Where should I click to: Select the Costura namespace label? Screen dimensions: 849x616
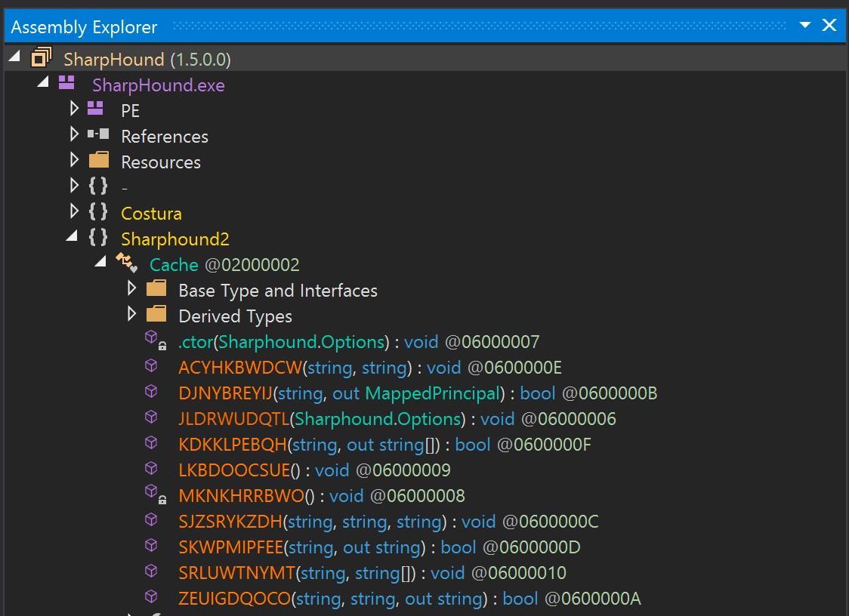pos(152,214)
